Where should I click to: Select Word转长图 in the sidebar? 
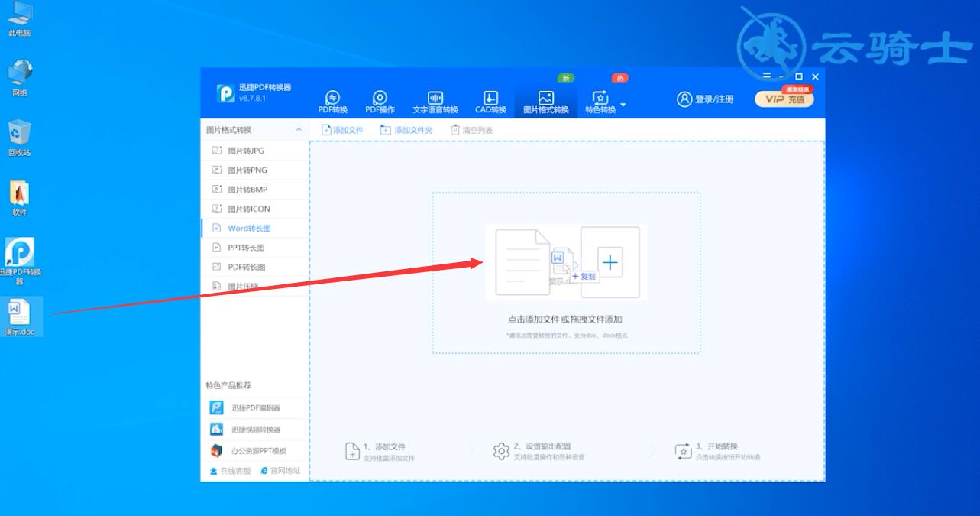pos(255,228)
